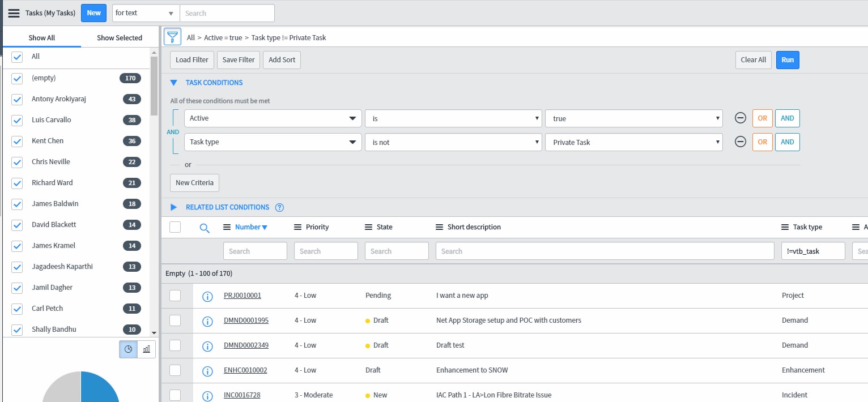The width and height of the screenshot is (868, 402).
Task: Open the State column menu icon
Action: [x=368, y=227]
